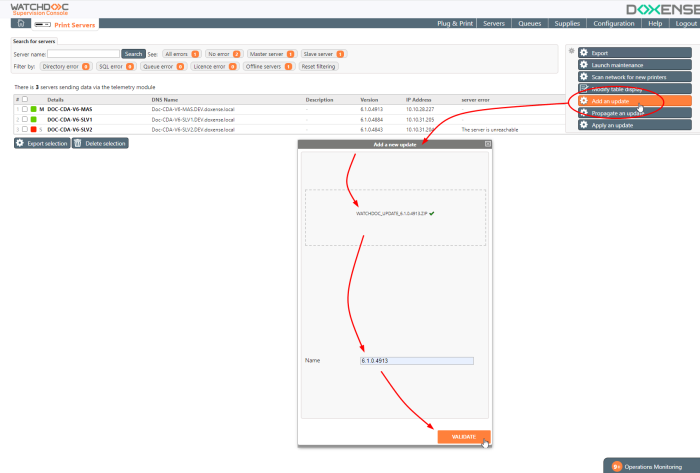Open the Plug & Print menu
This screenshot has height=473, width=700.
455,22
